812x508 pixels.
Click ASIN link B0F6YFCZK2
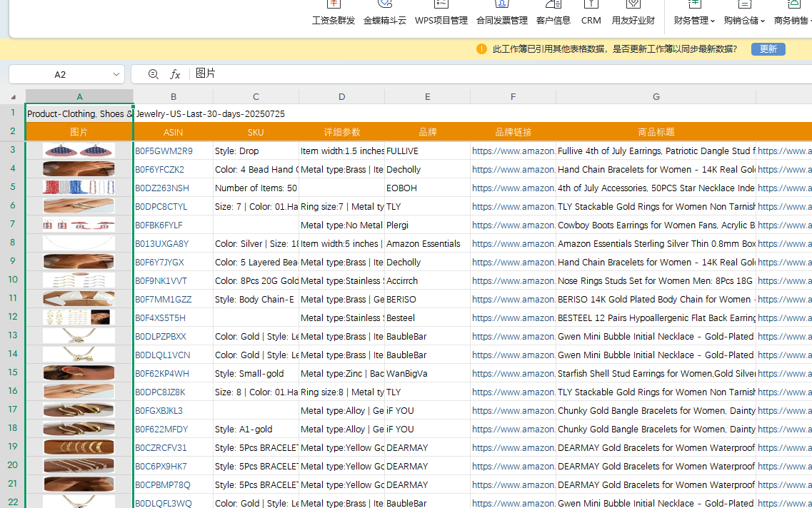pyautogui.click(x=159, y=170)
